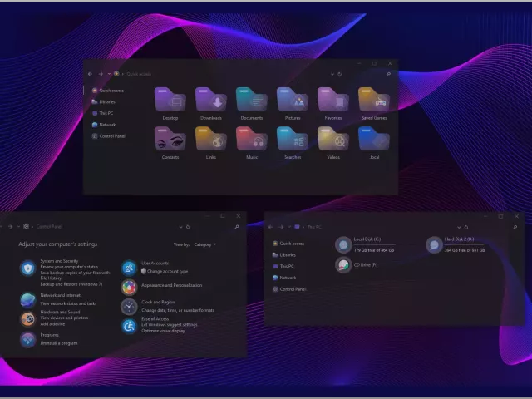Click the search icon in Control Panel window
The width and height of the screenshot is (532, 399).
(237, 226)
